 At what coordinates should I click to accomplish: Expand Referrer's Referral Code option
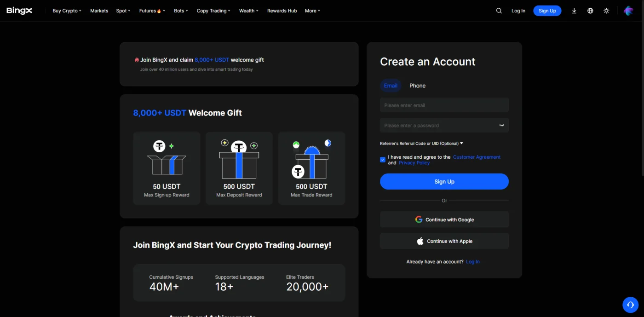421,144
